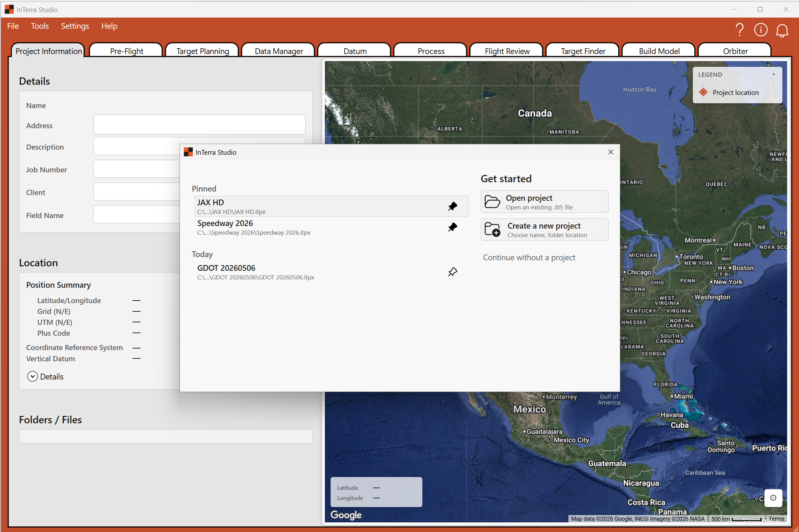Switch to the Flight Review tab
The width and height of the screenshot is (799, 532).
click(x=507, y=50)
